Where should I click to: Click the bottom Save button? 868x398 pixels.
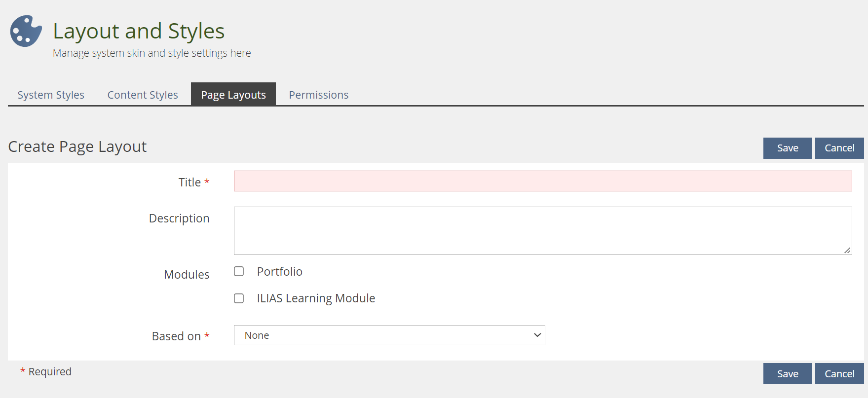[787, 374]
